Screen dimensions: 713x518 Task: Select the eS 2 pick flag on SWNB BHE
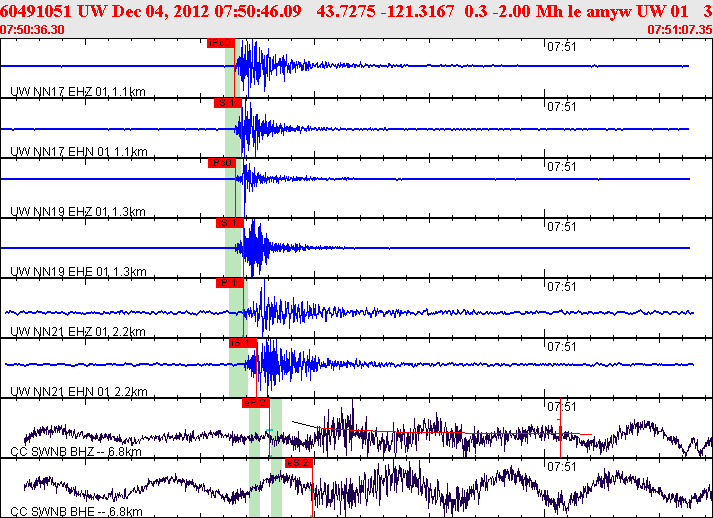tap(299, 463)
